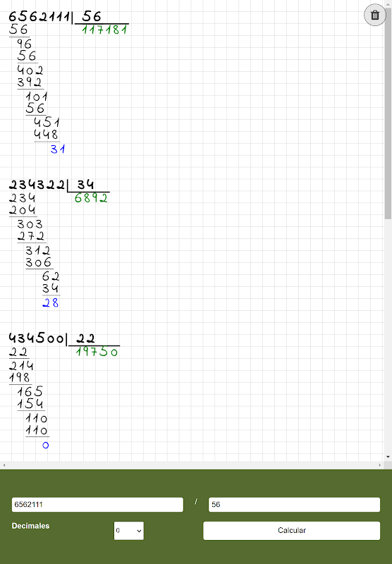Click the handwritten dividend 234322

(x=37, y=185)
